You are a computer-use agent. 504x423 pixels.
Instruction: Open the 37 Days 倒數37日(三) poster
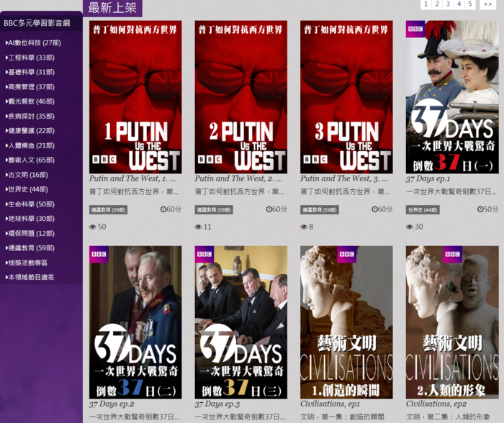(x=240, y=322)
